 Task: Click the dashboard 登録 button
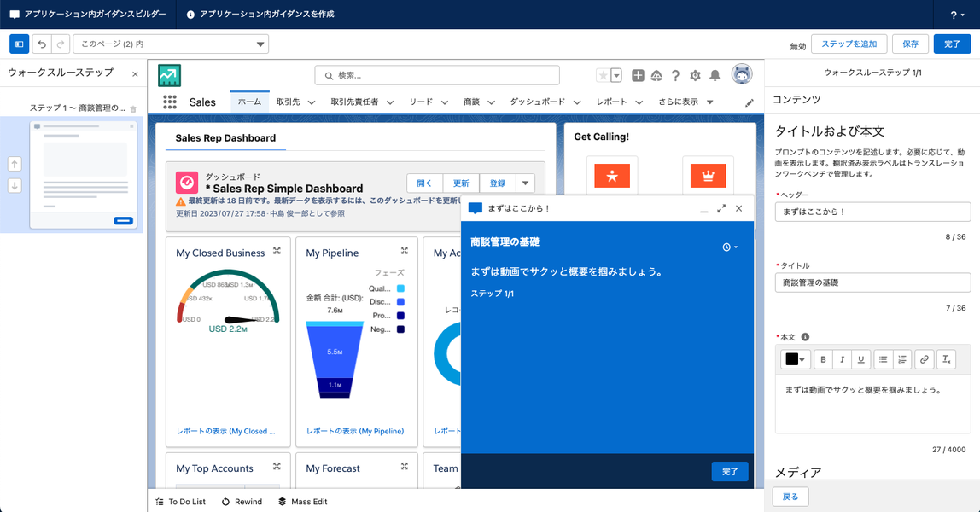tap(498, 183)
